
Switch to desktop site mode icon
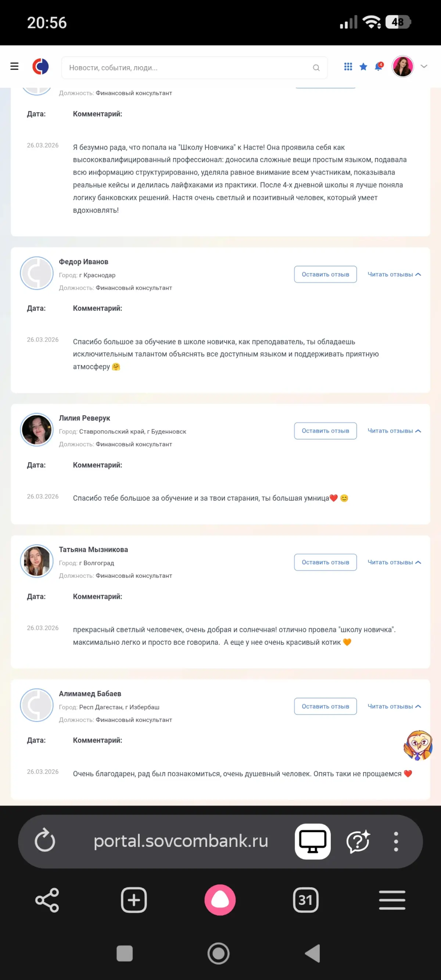click(312, 841)
